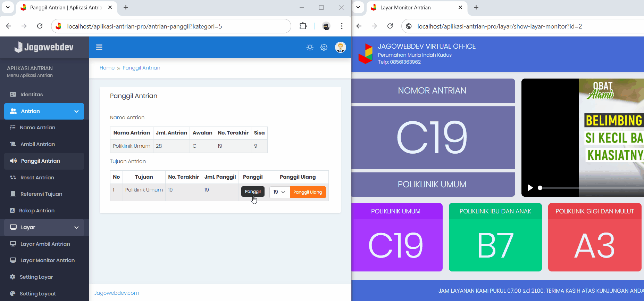The width and height of the screenshot is (644, 301).
Task: Click the Setting Layar gear icon
Action: point(12,277)
